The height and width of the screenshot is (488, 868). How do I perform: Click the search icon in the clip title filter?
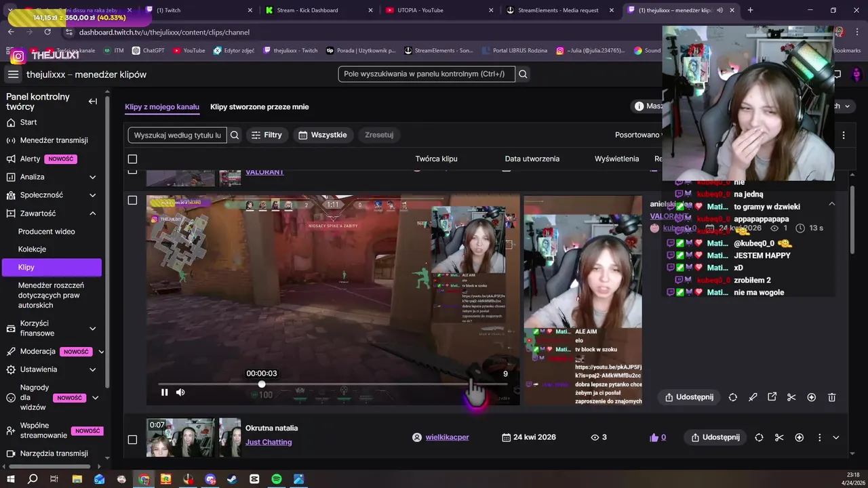(235, 135)
